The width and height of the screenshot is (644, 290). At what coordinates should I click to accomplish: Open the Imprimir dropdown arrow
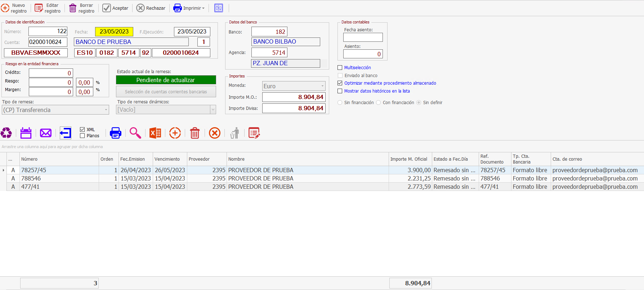pos(204,8)
